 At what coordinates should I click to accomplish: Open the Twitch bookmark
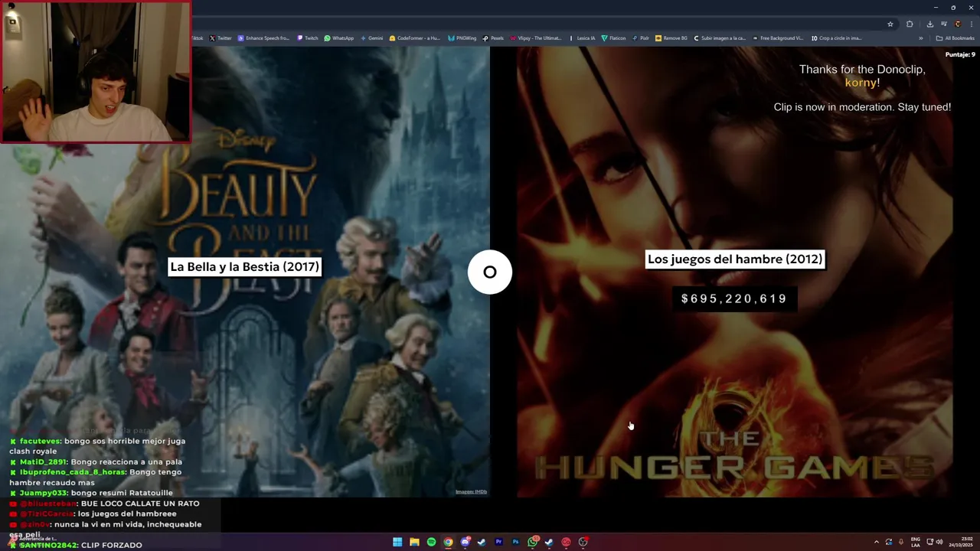pyautogui.click(x=307, y=38)
